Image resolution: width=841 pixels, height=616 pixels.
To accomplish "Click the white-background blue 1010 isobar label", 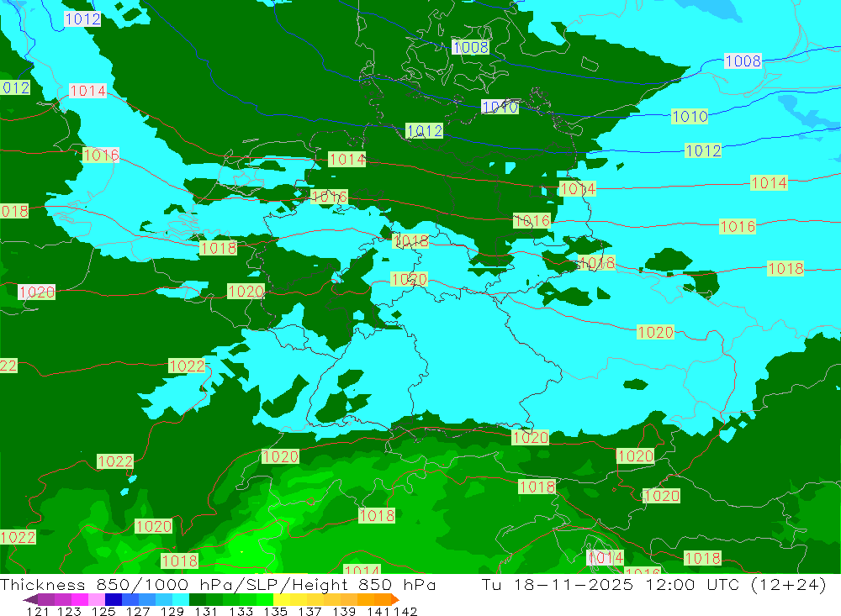I will (x=500, y=107).
